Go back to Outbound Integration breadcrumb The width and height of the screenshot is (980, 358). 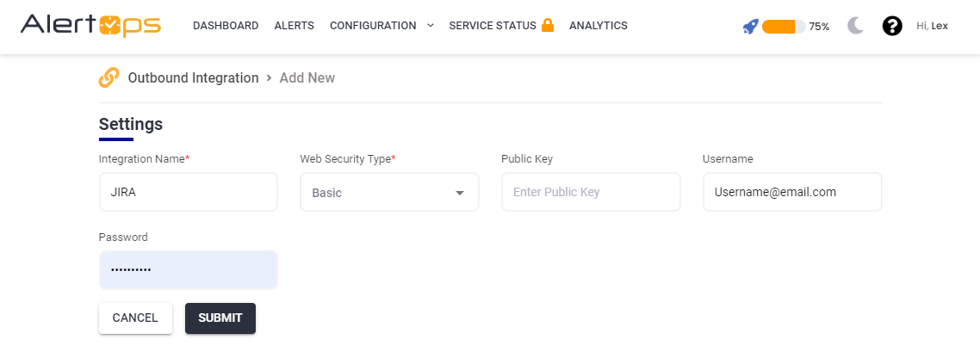(193, 77)
